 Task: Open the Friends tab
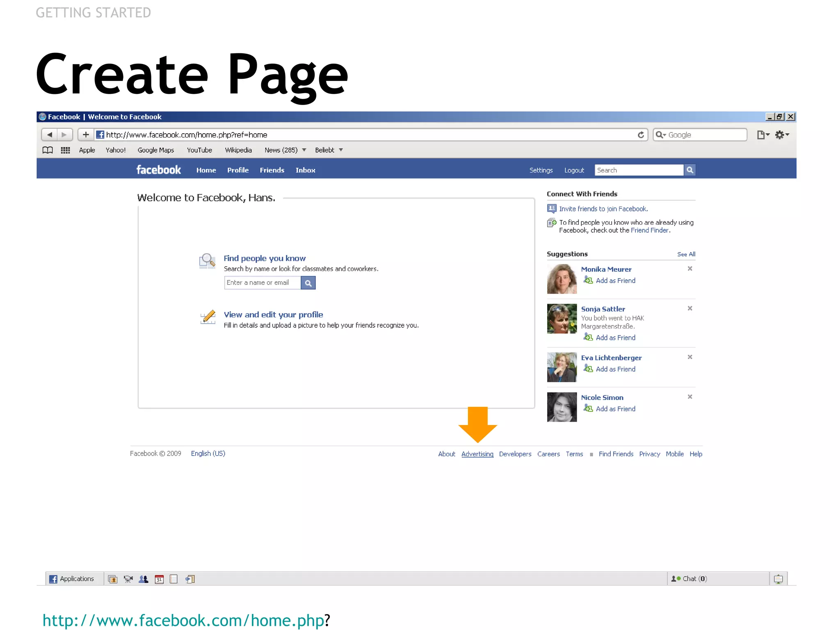(272, 170)
